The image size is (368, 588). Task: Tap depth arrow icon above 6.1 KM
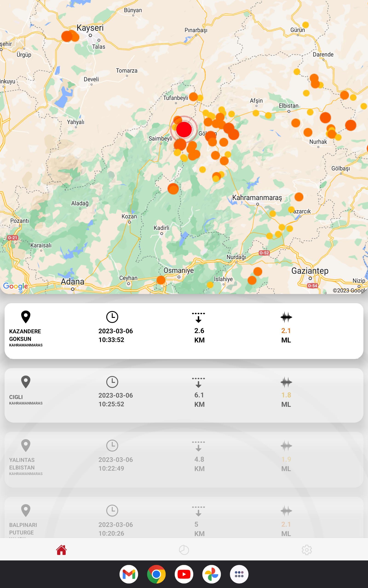tap(198, 382)
